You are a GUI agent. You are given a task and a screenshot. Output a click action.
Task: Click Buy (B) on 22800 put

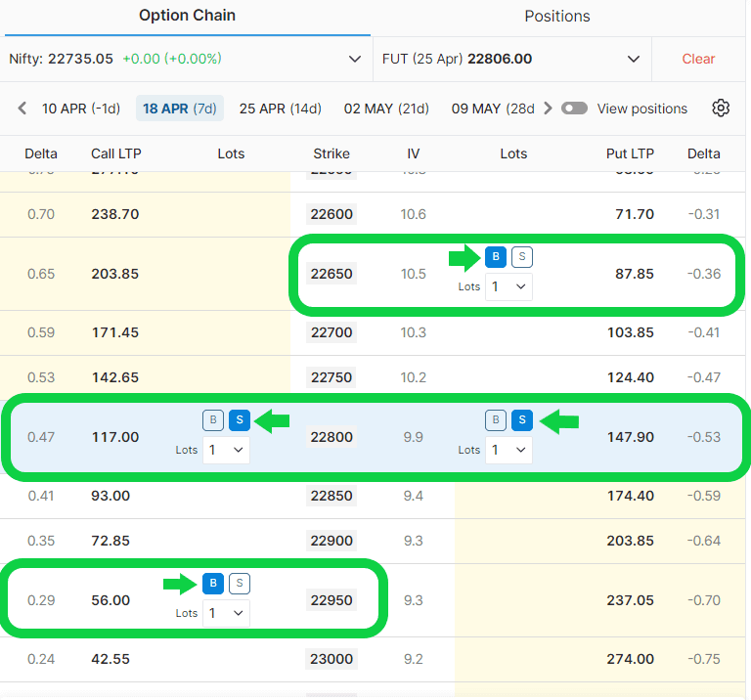[496, 420]
